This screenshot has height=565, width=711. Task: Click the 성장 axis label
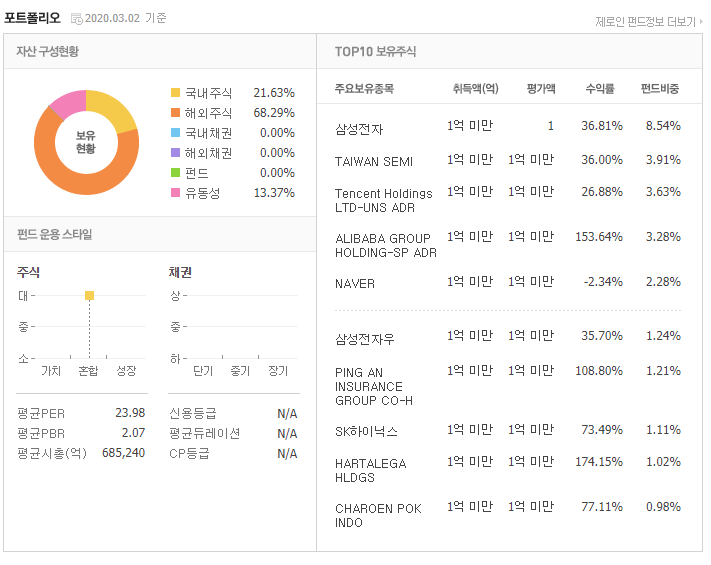tap(126, 371)
